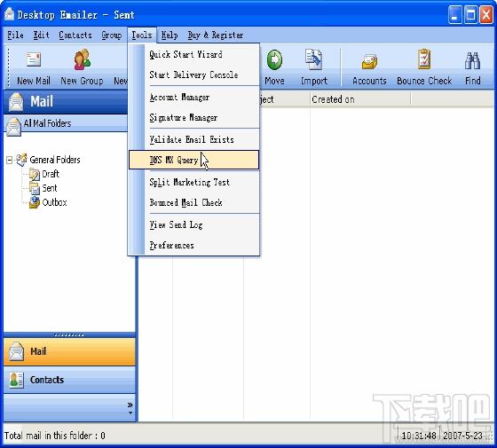Click the General Folders icon
The height and width of the screenshot is (448, 497).
tap(21, 160)
